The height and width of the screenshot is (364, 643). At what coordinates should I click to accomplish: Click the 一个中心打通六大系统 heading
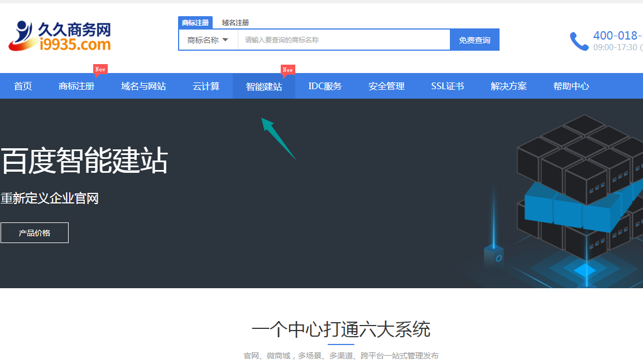coord(341,329)
